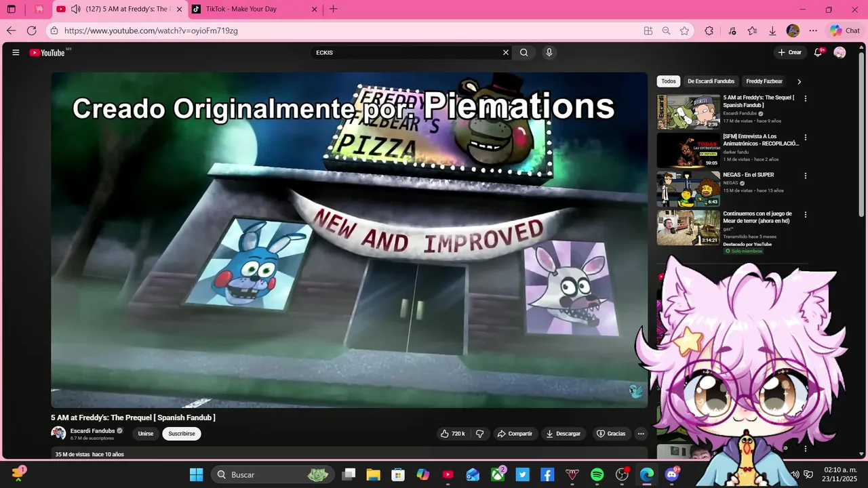Screen dimensions: 868x488
Task: Expand the video description box
Action: coord(349,453)
